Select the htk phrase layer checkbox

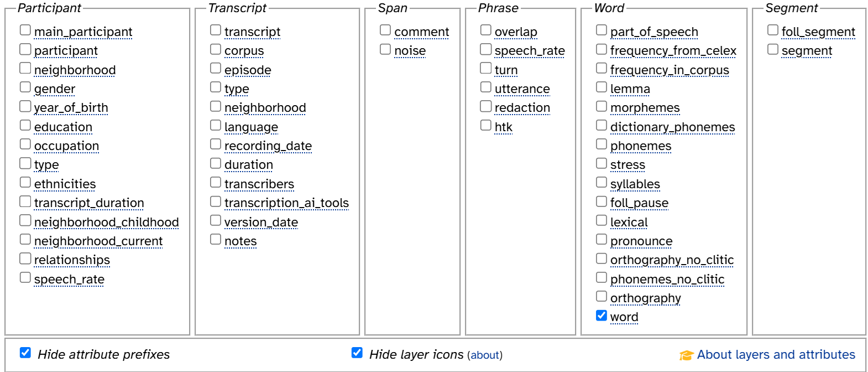tap(486, 125)
